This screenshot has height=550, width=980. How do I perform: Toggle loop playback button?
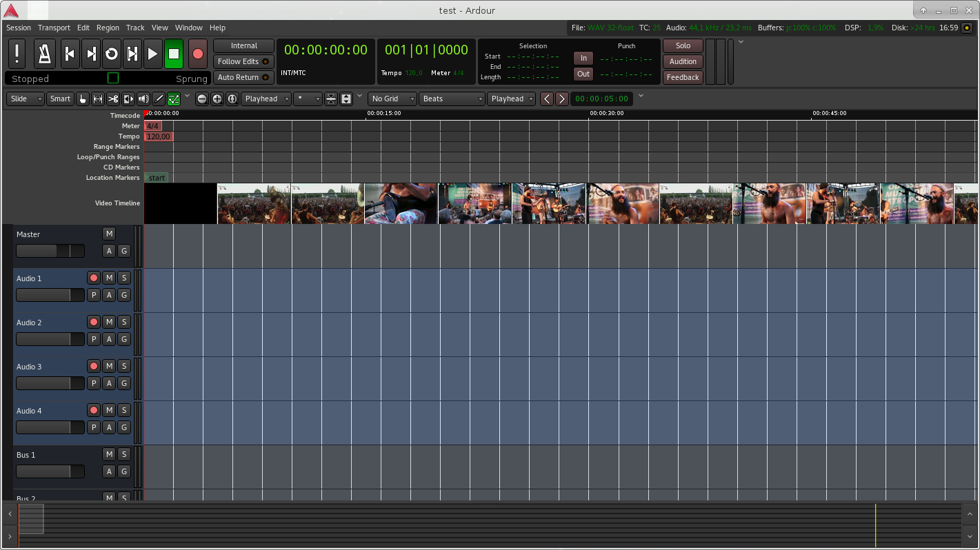click(112, 54)
